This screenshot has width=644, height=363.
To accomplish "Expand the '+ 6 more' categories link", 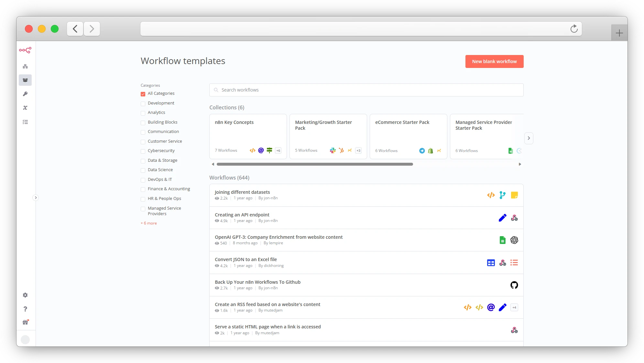I will click(149, 223).
